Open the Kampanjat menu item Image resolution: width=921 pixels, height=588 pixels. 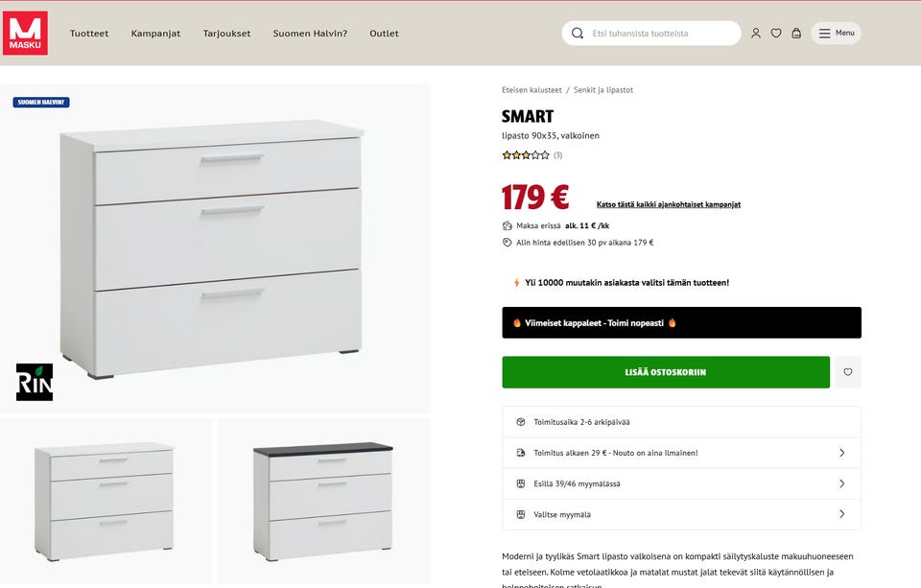155,34
